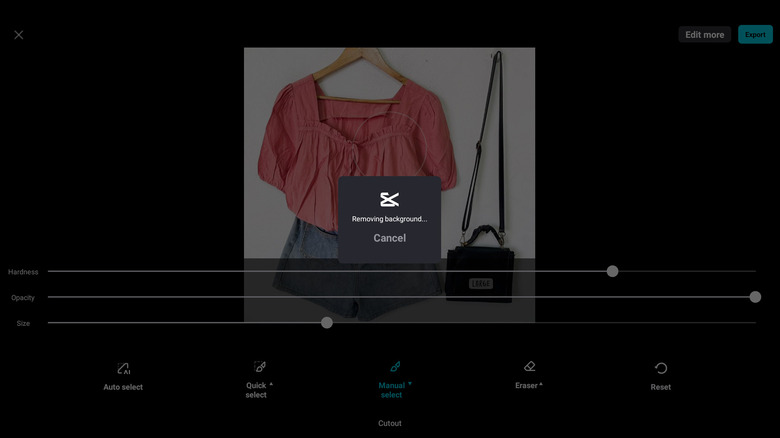
Task: Expand the Eraser options arrow
Action: pyautogui.click(x=541, y=384)
